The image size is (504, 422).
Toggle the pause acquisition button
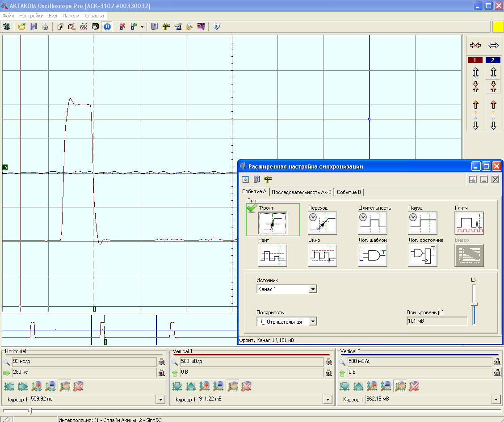click(107, 26)
